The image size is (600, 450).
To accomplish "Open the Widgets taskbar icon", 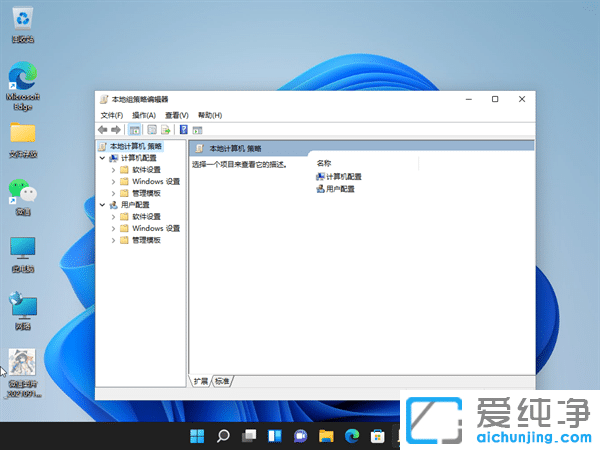I will [275, 436].
